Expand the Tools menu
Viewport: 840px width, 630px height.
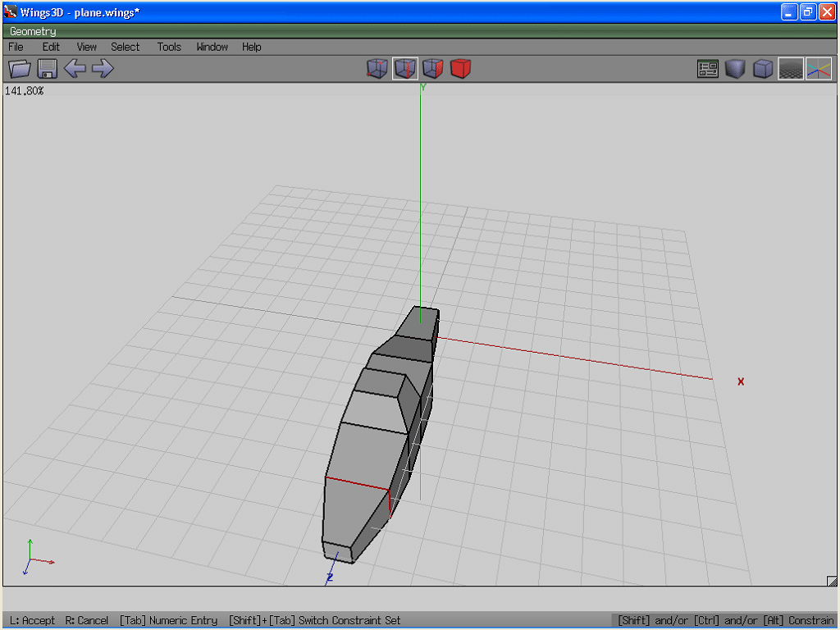click(x=169, y=47)
